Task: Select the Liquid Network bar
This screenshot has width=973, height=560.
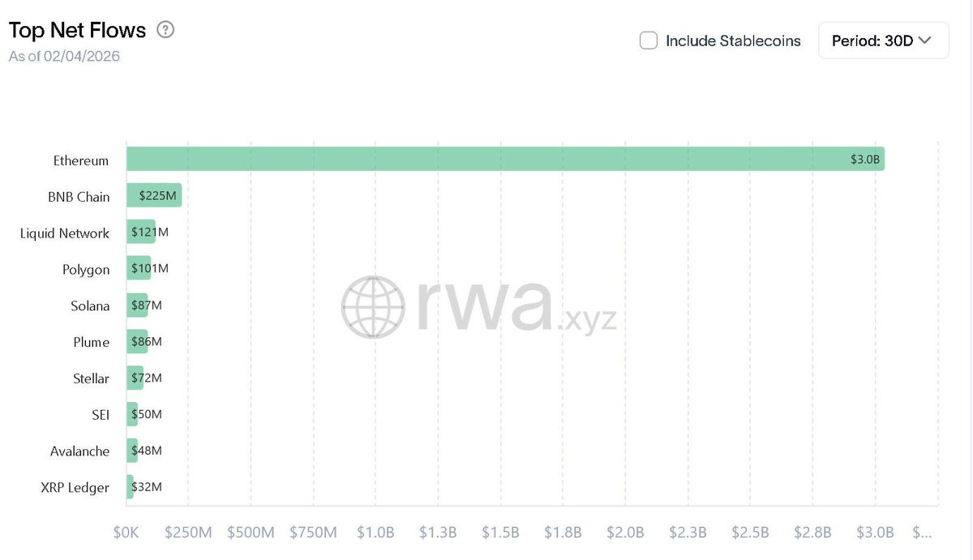Action: 140,233
